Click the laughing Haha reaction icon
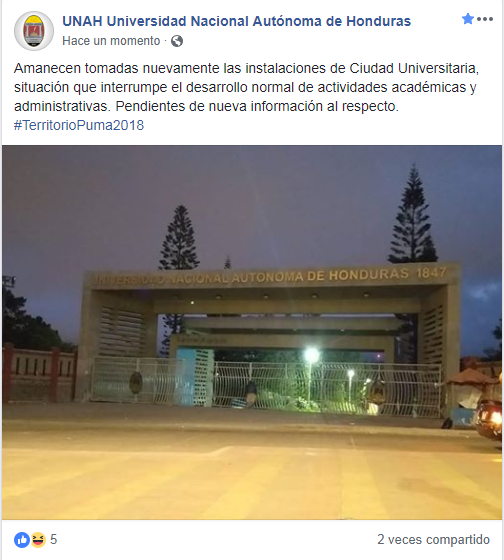 pos(38,540)
